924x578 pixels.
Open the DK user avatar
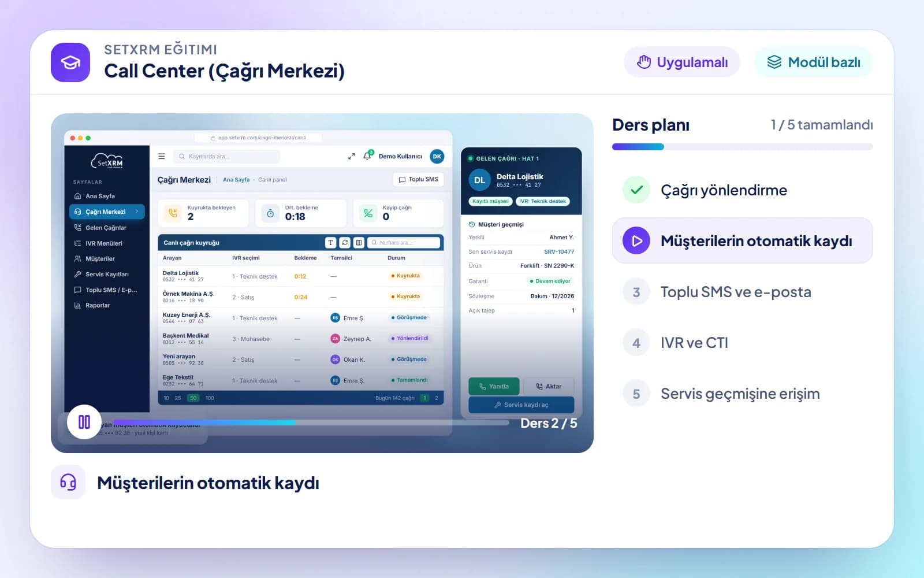coord(437,156)
